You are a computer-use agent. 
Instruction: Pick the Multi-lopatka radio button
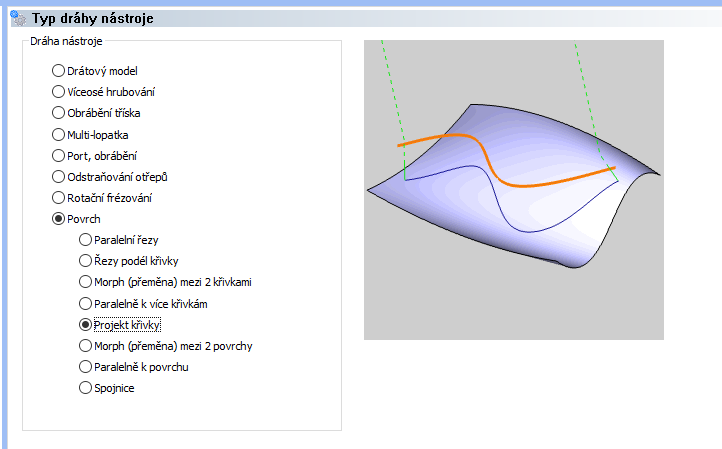[x=58, y=134]
